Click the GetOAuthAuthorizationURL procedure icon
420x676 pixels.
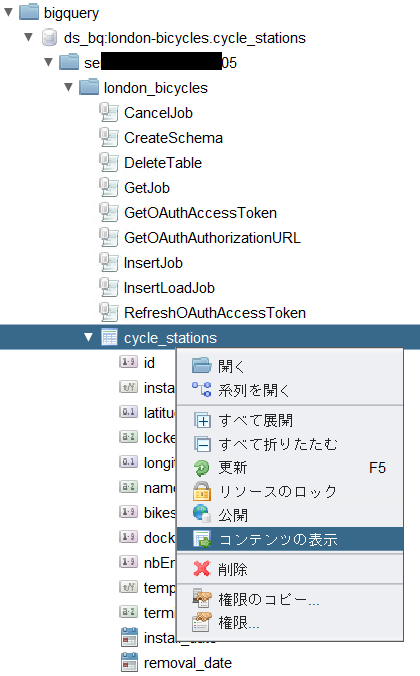(x=109, y=238)
